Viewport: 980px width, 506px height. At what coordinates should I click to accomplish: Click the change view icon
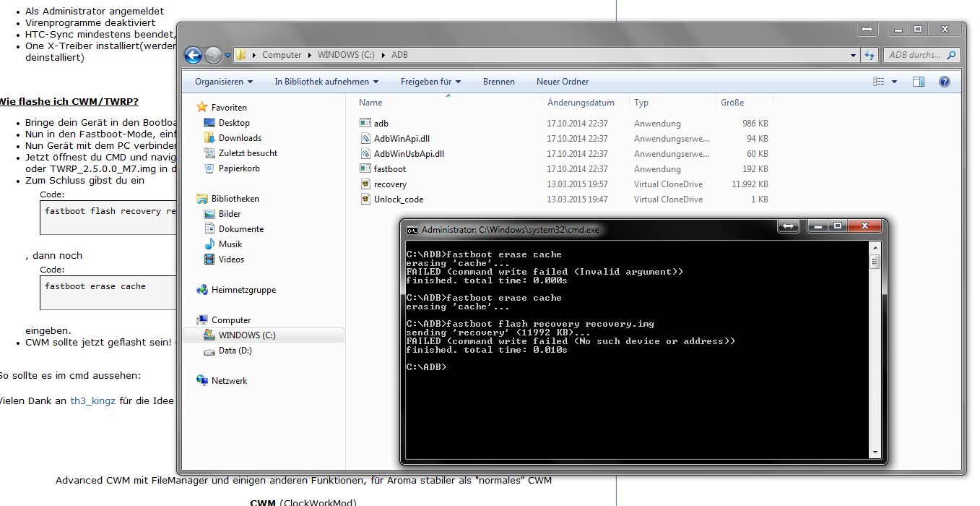click(x=879, y=82)
